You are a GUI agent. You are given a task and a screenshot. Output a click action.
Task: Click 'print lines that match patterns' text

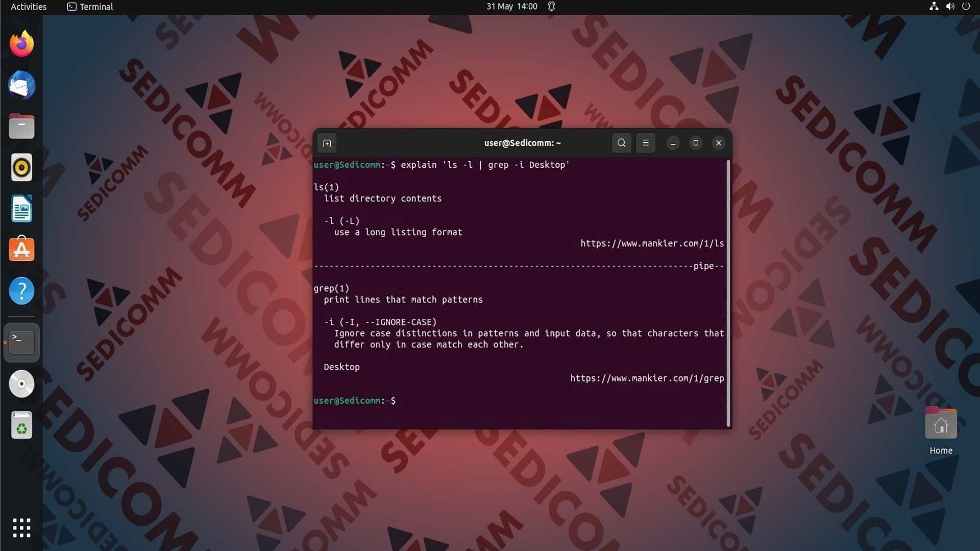[403, 299]
